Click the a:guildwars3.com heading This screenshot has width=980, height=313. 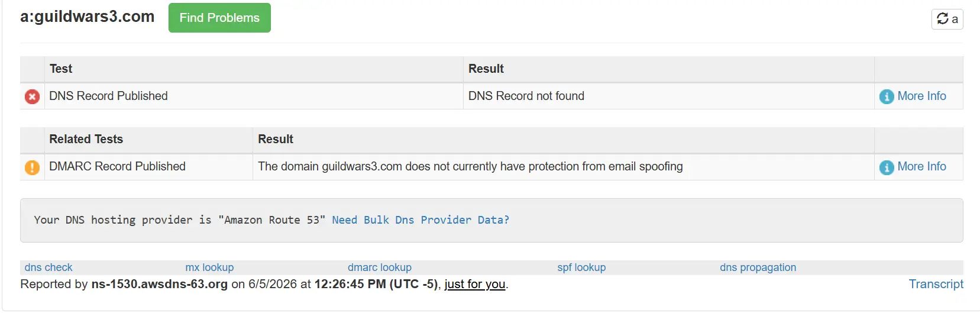coord(88,17)
